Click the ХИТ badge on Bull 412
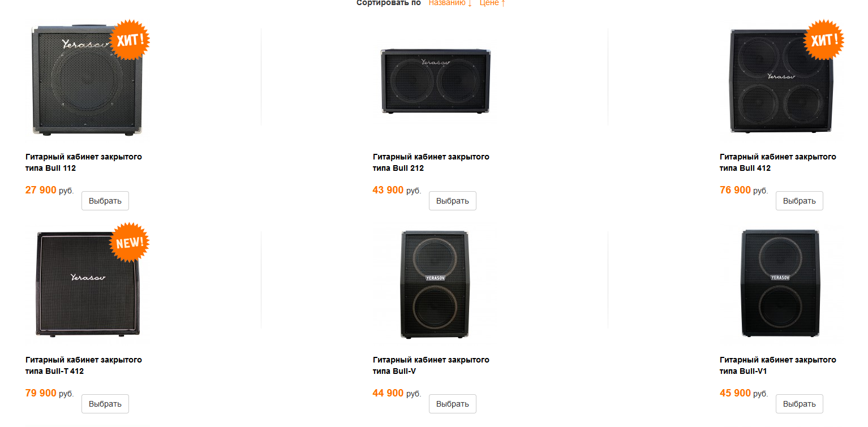Viewport: 868px width, 427px height. [x=824, y=39]
